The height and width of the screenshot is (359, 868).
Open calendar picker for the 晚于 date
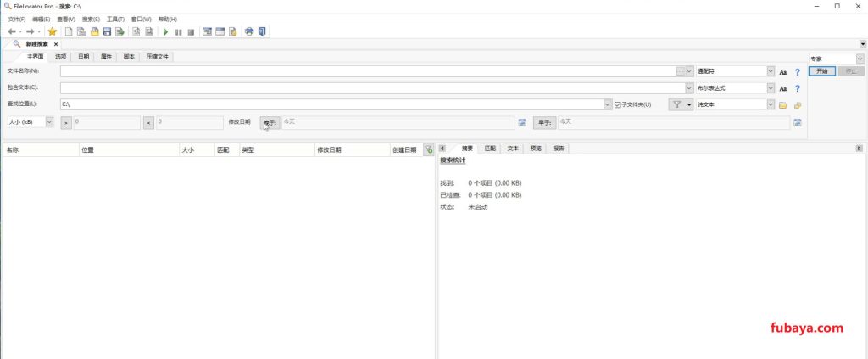pyautogui.click(x=521, y=122)
